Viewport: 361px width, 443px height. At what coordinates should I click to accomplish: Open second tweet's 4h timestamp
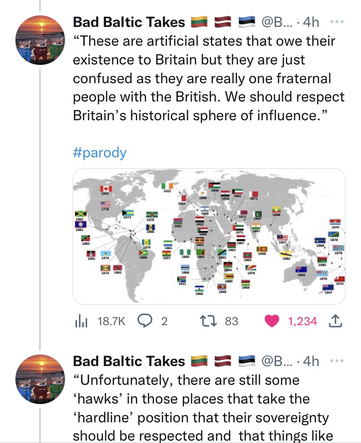tap(311, 361)
